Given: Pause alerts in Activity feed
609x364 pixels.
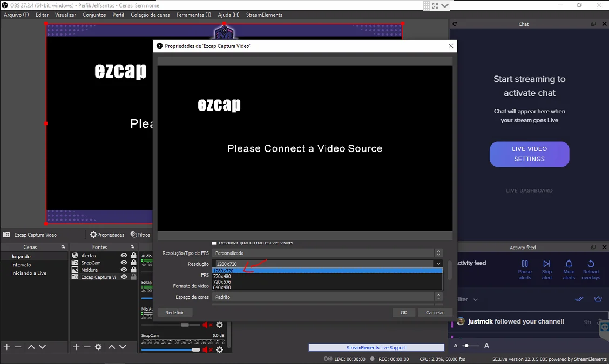Looking at the screenshot, I should [525, 270].
